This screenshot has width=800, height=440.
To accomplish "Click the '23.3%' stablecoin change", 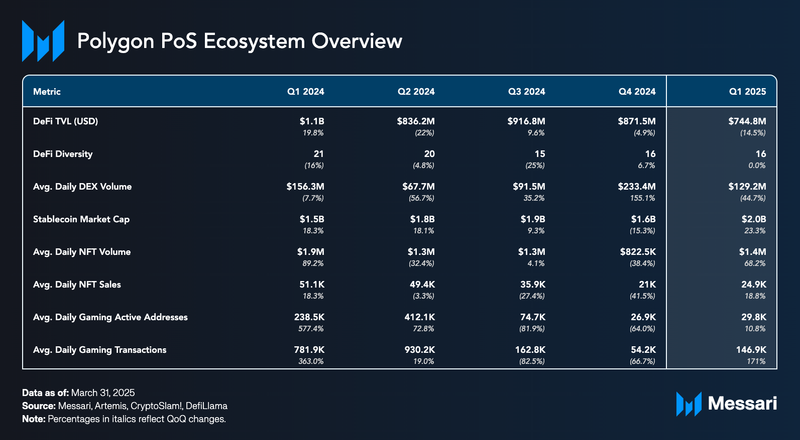I will pos(756,231).
